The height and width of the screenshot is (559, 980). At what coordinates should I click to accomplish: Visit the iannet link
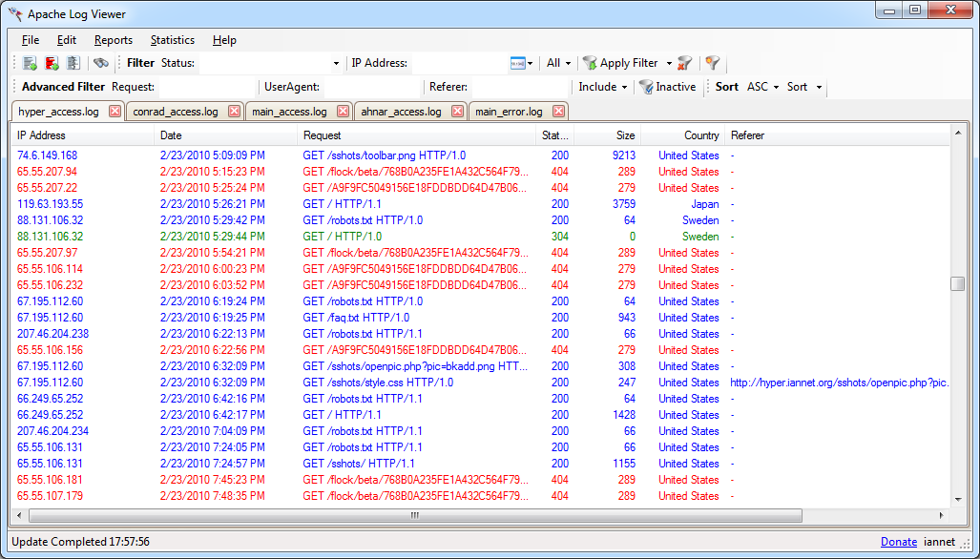click(x=940, y=541)
